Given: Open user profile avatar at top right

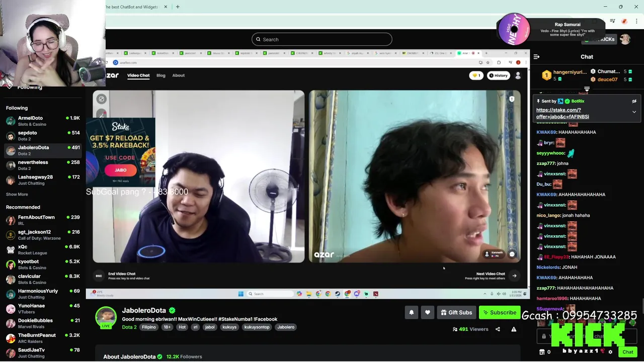Looking at the screenshot, I should click(x=625, y=39).
